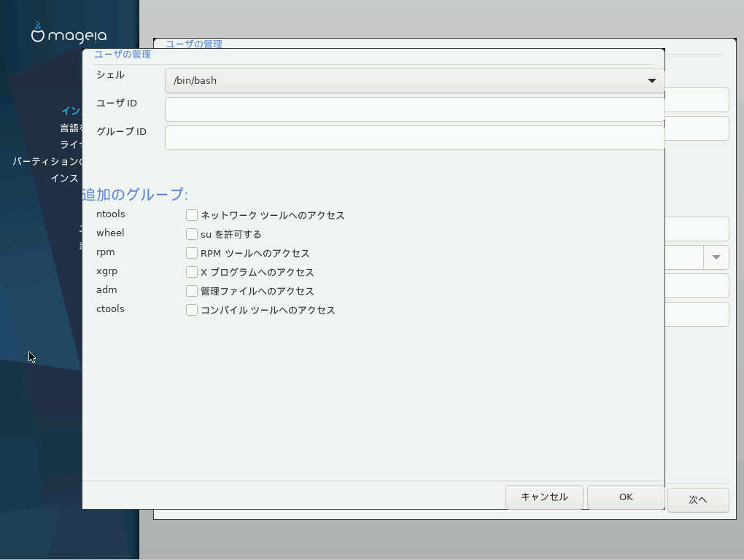
Task: Check ctools コンパイル ツールへのアクセス box
Action: 192,310
